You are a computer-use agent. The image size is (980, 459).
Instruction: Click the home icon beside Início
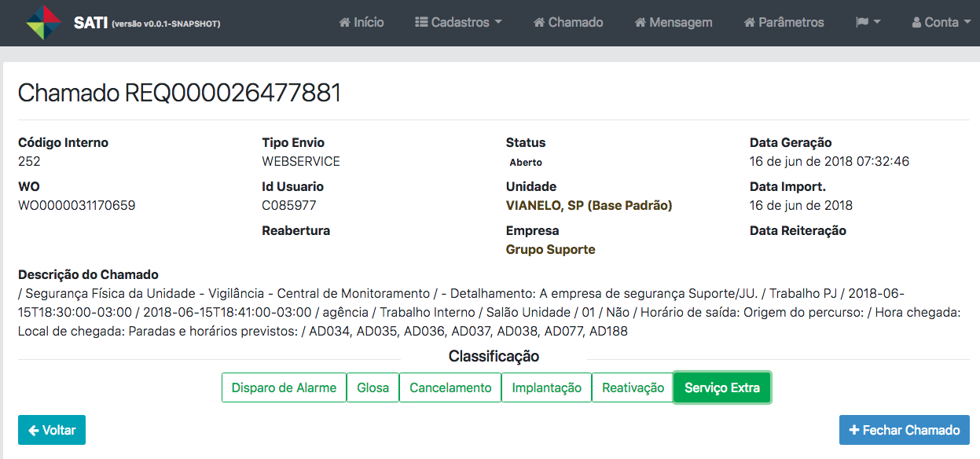(344, 23)
